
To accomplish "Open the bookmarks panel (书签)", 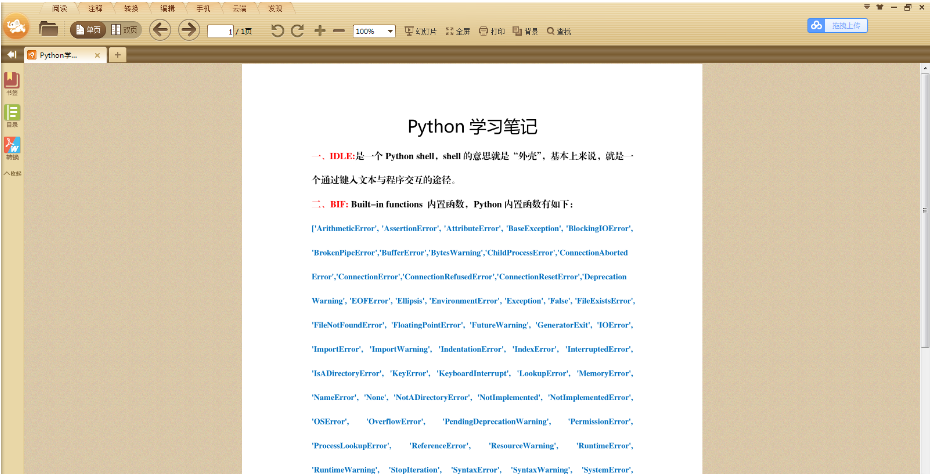I will [x=12, y=83].
